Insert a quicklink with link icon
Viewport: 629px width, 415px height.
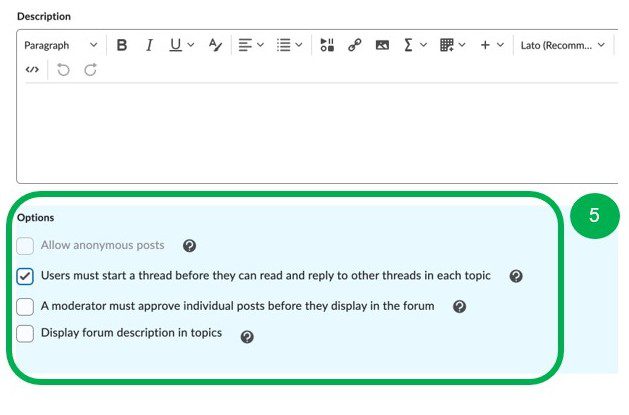tap(354, 45)
